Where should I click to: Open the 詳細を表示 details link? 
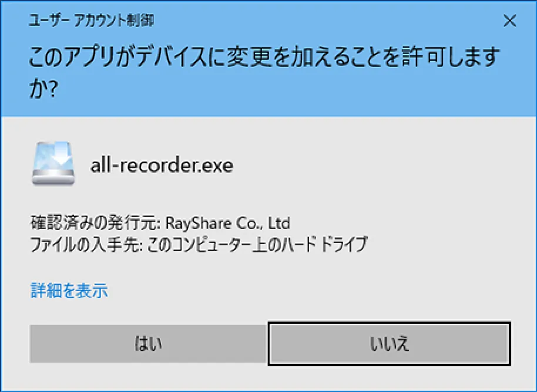click(x=69, y=290)
